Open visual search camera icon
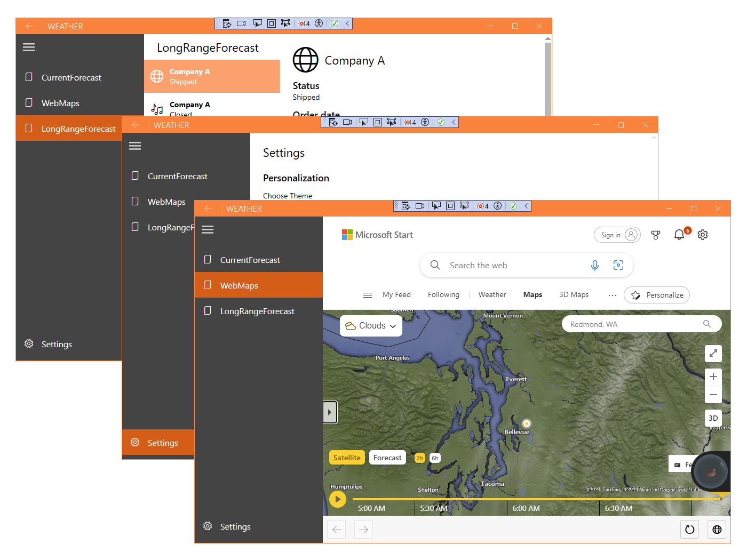Screen dimensions: 747x560 pyautogui.click(x=618, y=265)
